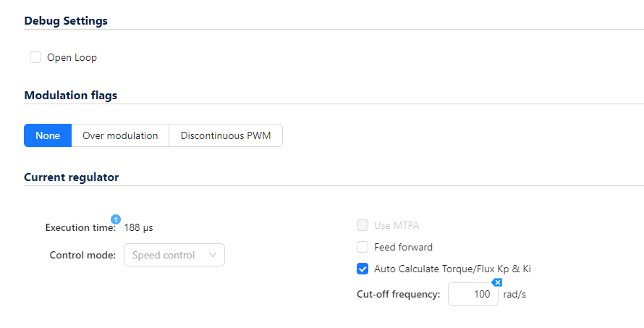The width and height of the screenshot is (644, 328).
Task: Click the Cut-off frequency input field
Action: 473,294
